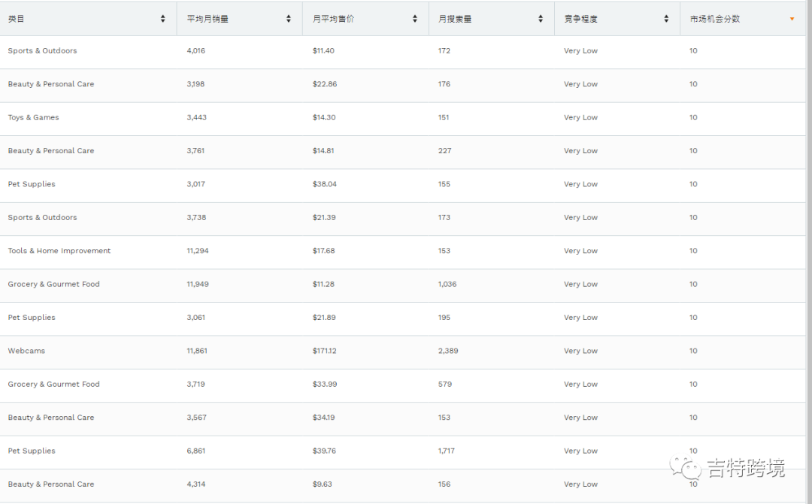812x504 pixels.
Task: Click the $14.30 average price cell
Action: coord(323,117)
